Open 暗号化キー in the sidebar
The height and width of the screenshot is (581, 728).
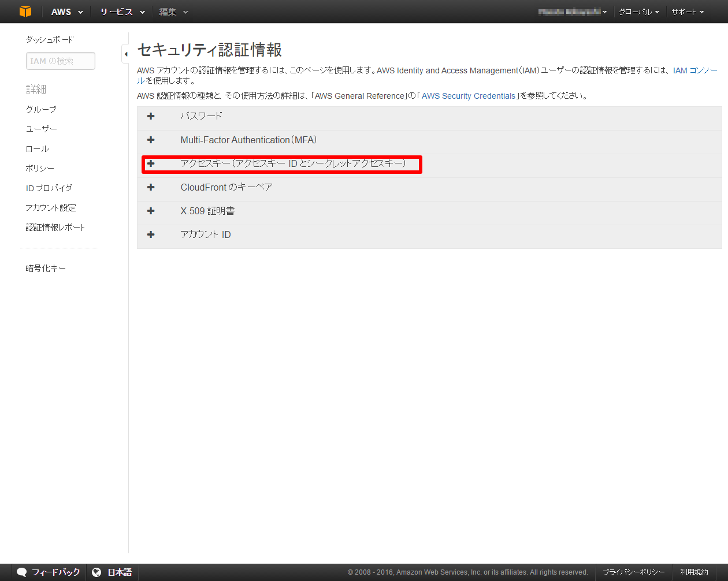tap(46, 268)
